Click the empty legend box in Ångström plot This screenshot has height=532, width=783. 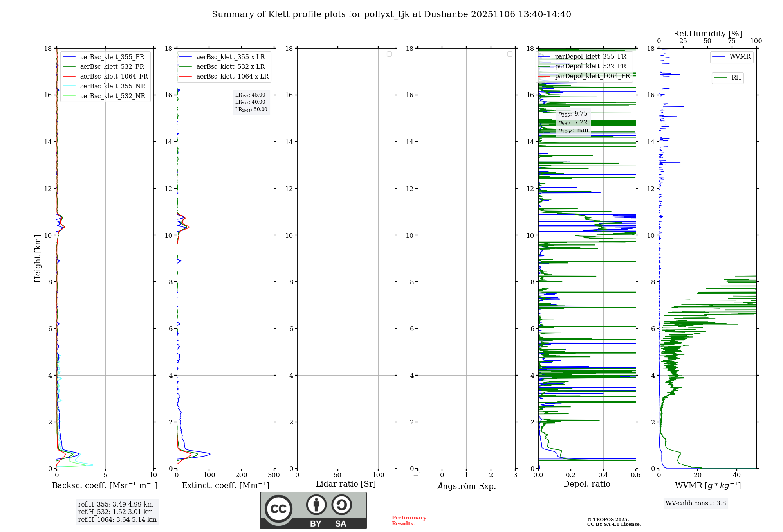pos(510,54)
